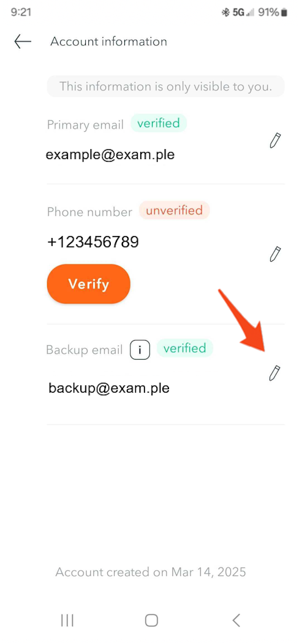Tap the back arrow beside Account information

point(23,42)
